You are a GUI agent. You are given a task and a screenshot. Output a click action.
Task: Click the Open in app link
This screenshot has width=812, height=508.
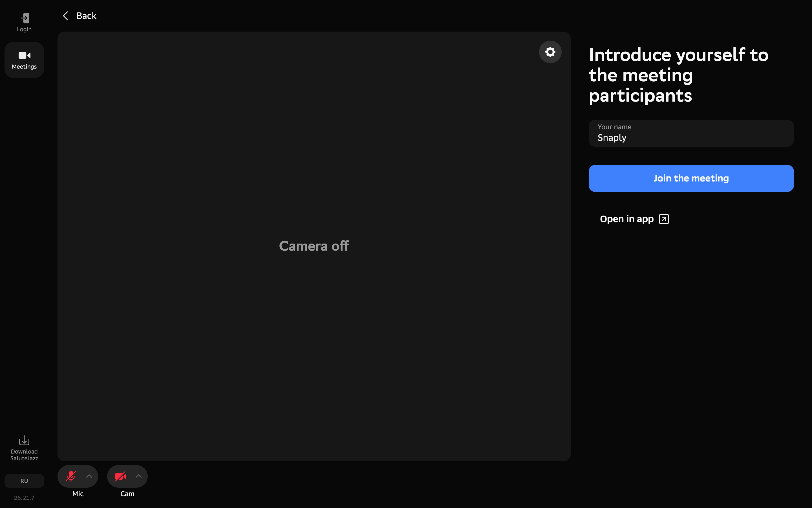(634, 219)
